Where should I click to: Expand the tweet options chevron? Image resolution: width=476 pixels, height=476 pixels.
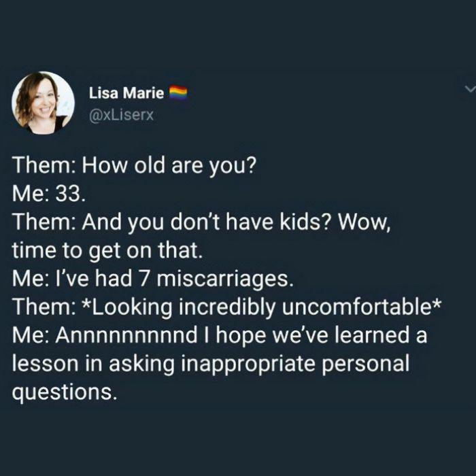(470, 89)
